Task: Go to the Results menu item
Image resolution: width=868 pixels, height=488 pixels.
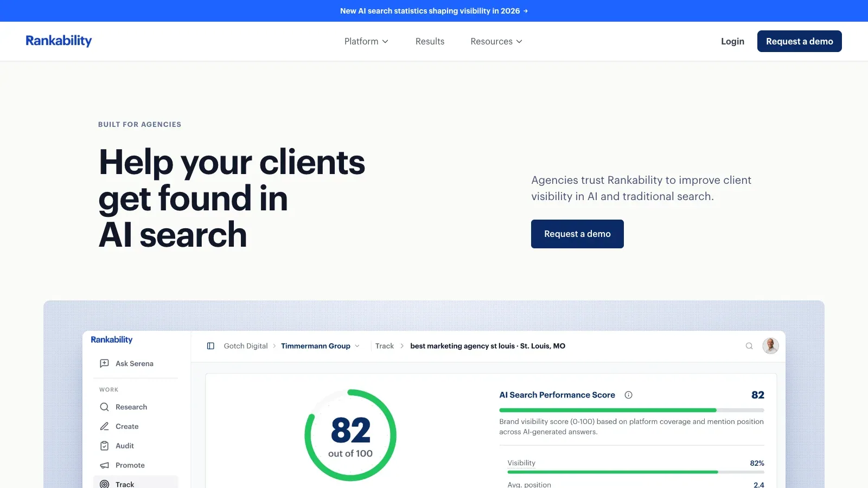Action: click(430, 41)
